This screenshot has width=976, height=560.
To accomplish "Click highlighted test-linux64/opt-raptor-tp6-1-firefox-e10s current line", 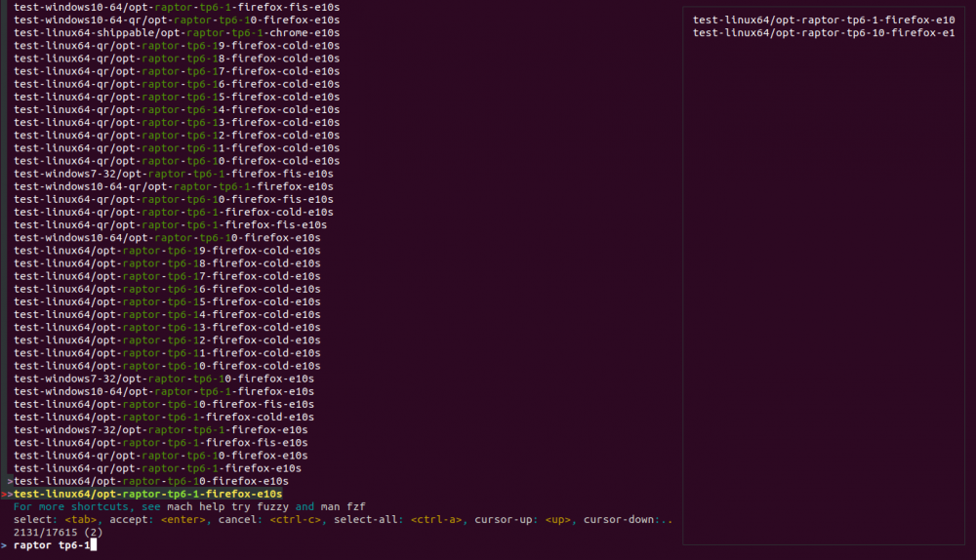I will point(147,494).
